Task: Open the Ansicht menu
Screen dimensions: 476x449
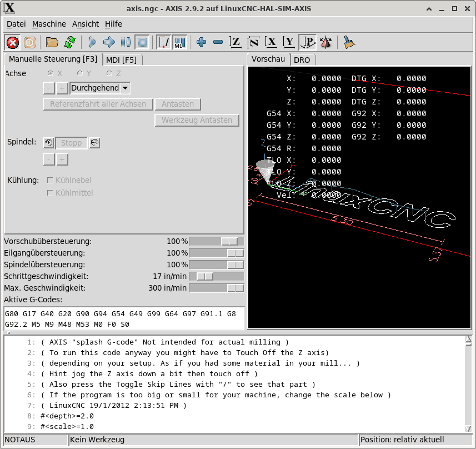Action: coord(86,24)
